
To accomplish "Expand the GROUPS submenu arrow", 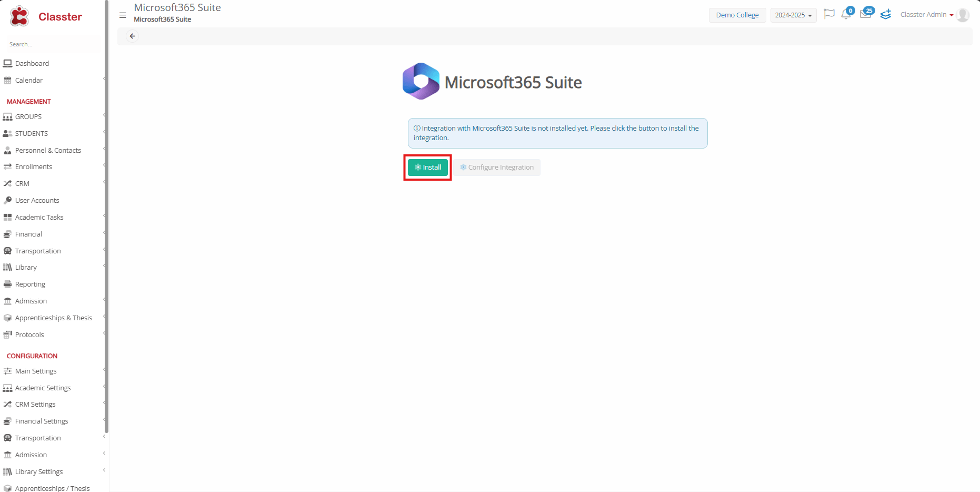I will 104,115.
